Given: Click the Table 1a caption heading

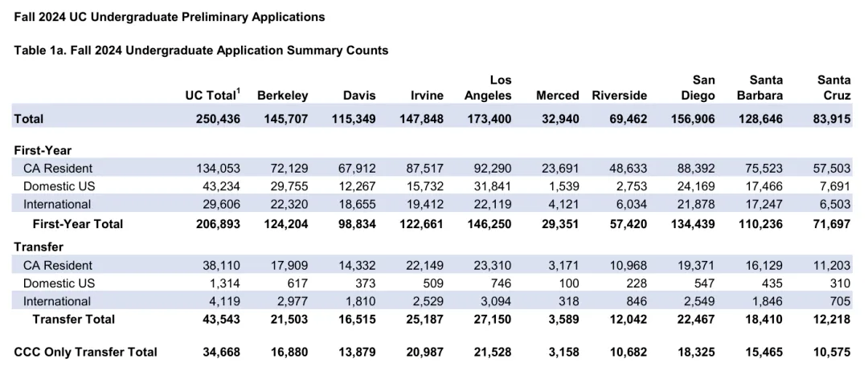Looking at the screenshot, I should pyautogui.click(x=201, y=50).
